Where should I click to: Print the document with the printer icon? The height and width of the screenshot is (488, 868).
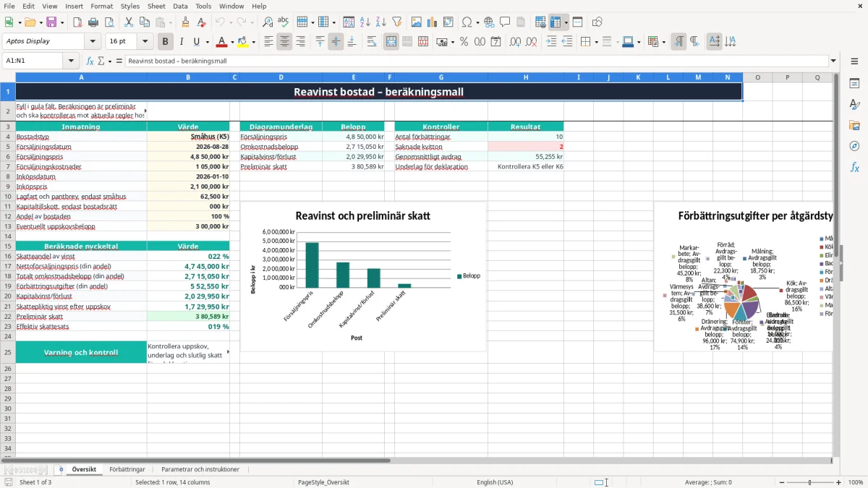pos(93,22)
